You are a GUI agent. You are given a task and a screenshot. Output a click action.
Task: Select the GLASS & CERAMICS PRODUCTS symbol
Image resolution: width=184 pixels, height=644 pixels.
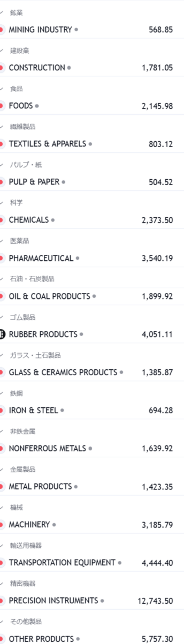63,372
